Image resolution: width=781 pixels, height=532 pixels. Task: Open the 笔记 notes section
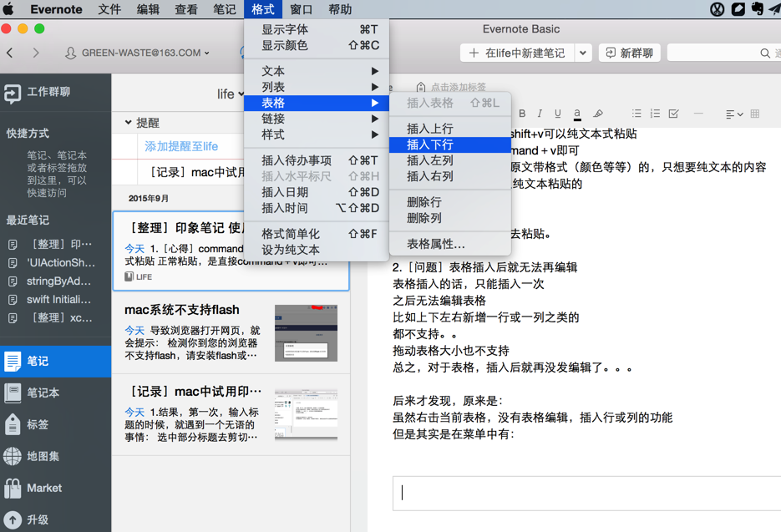(55, 361)
